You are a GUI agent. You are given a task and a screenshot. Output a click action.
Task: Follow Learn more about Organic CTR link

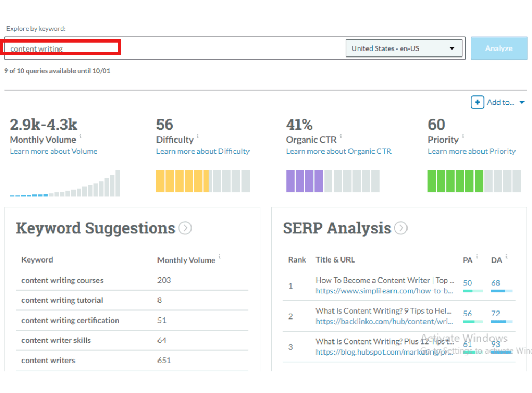coord(338,151)
